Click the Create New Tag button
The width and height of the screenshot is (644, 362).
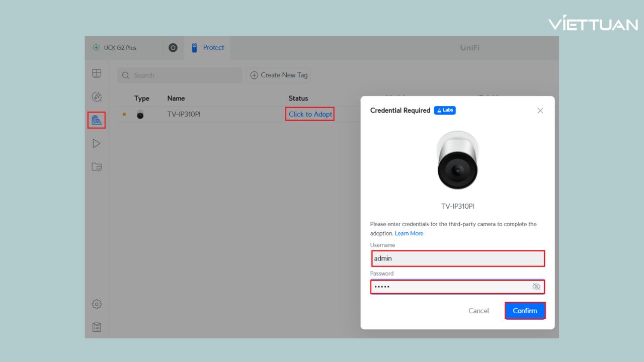pos(279,75)
